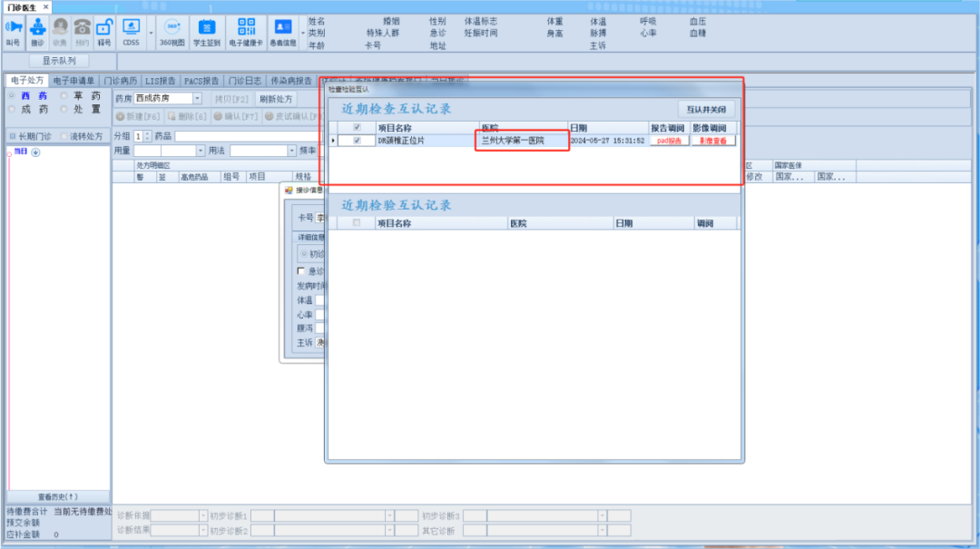This screenshot has width=980, height=549.
Task: Click the DR颈椎正位片 item name cell
Action: (426, 141)
